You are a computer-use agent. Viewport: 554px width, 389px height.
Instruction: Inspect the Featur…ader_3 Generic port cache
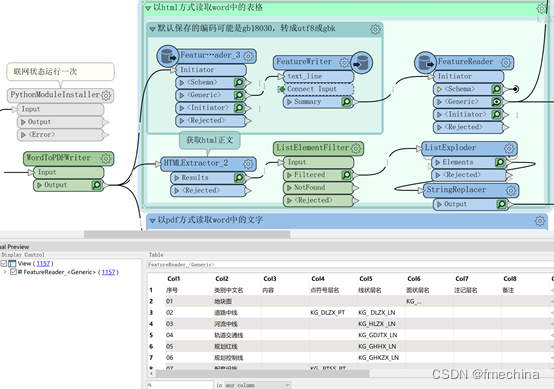click(239, 95)
